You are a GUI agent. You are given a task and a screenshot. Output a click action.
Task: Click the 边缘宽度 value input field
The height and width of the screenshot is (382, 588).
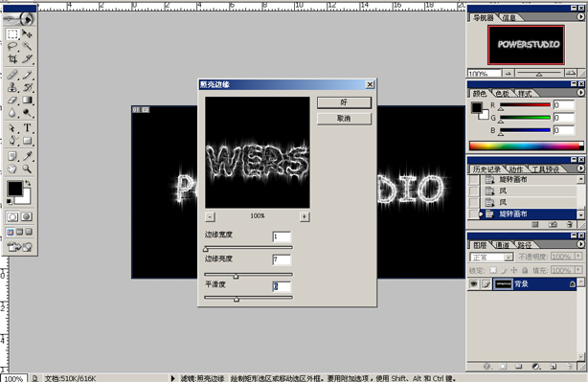pos(282,236)
